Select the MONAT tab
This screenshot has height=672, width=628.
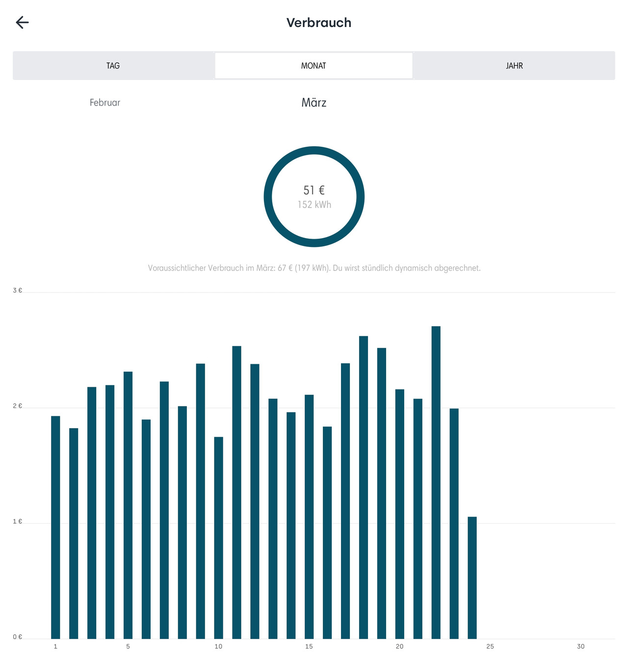314,66
